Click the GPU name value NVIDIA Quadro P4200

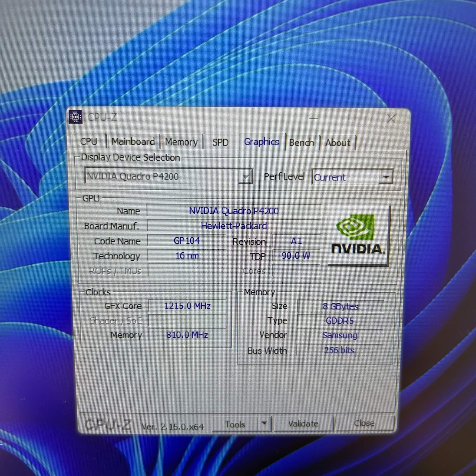(x=234, y=211)
